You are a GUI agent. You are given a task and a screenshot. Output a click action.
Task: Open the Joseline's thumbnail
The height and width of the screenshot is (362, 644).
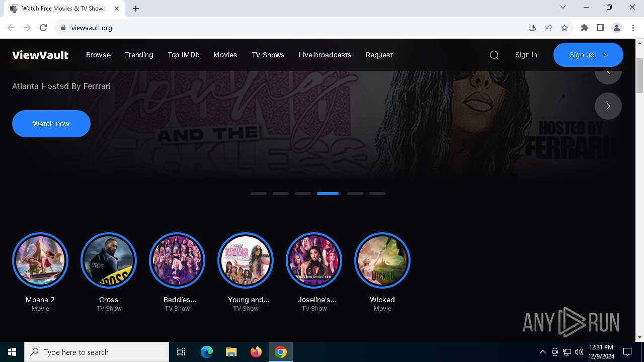coord(314,260)
